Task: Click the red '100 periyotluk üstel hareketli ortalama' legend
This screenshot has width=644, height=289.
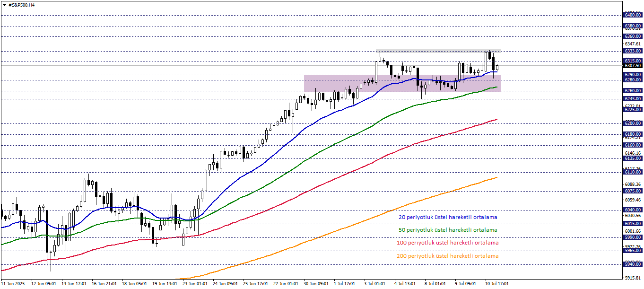Action: click(447, 243)
